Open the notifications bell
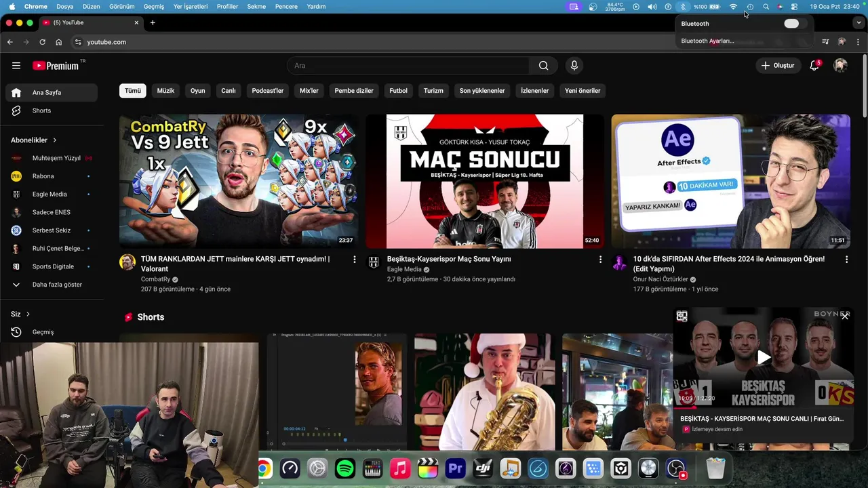868x488 pixels. (x=814, y=66)
